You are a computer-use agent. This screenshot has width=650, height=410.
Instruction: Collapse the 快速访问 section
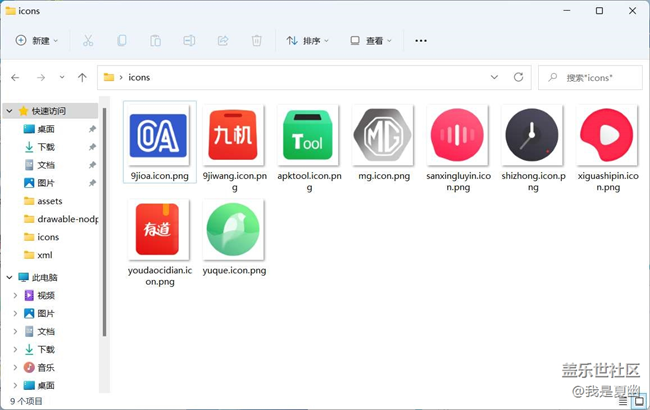pyautogui.click(x=9, y=111)
